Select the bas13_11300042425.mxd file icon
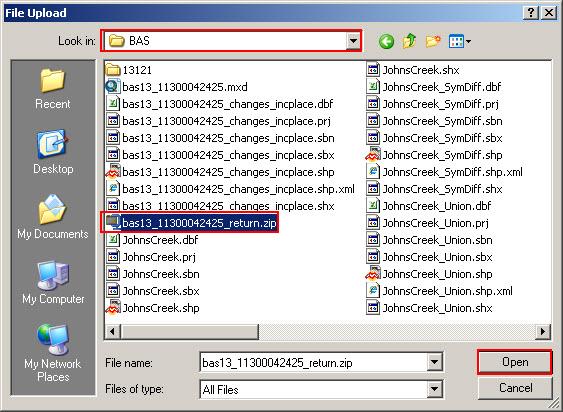The image size is (563, 412). tap(113, 87)
